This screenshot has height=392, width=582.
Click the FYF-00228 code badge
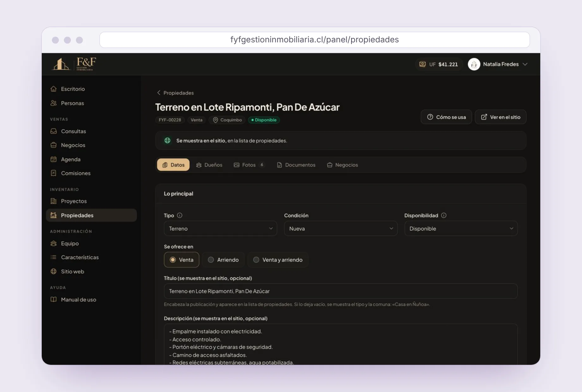[x=170, y=120]
